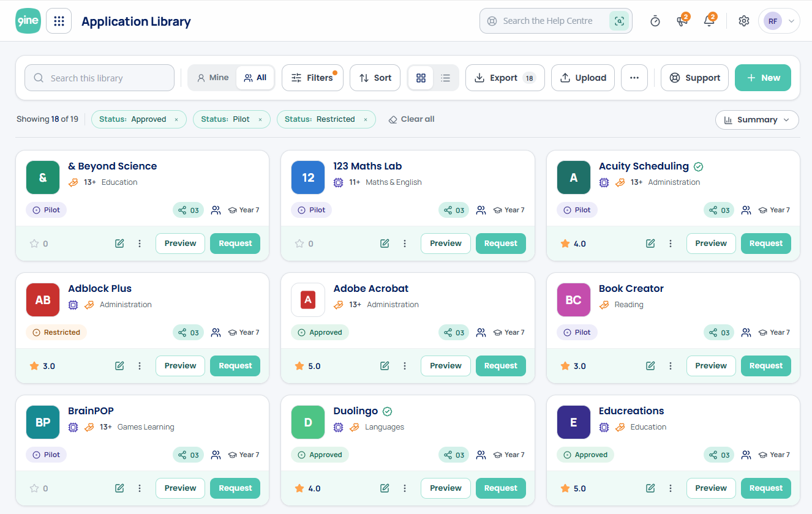Click users icon on Duolingo
812x514 pixels.
tap(481, 455)
